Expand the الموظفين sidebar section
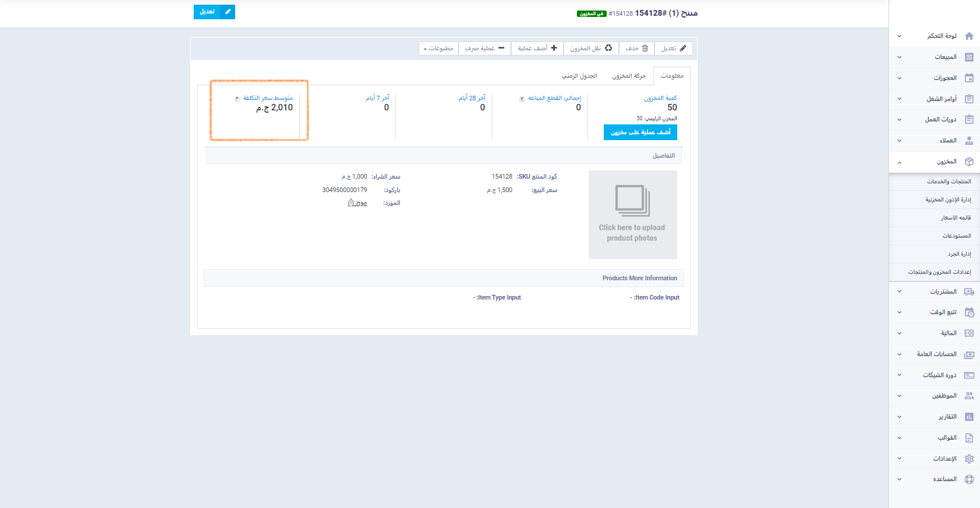Image resolution: width=980 pixels, height=508 pixels. (x=899, y=396)
